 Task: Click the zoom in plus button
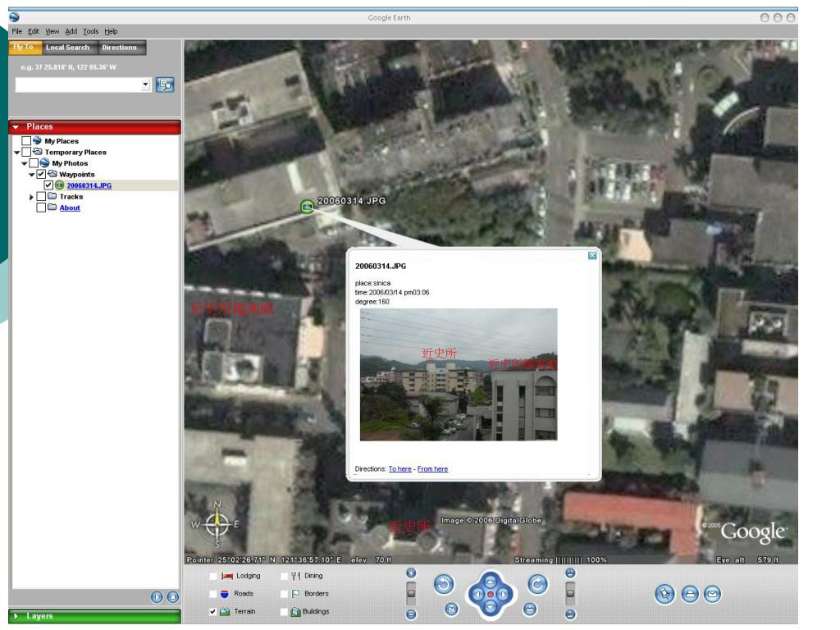(411, 573)
